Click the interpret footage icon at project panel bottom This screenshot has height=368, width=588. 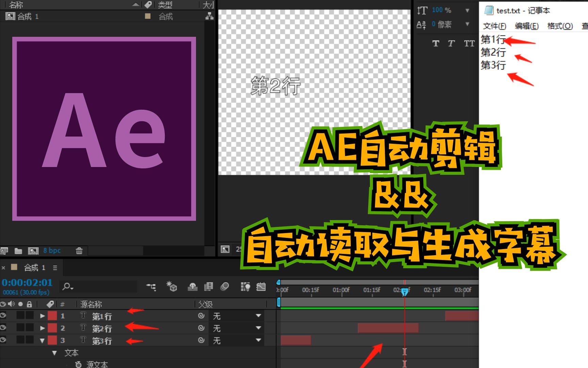point(4,251)
